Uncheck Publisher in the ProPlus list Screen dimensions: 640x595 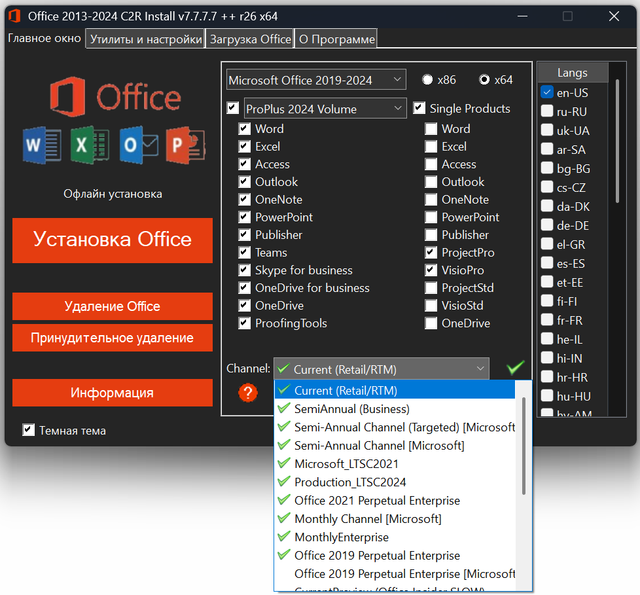pyautogui.click(x=244, y=235)
